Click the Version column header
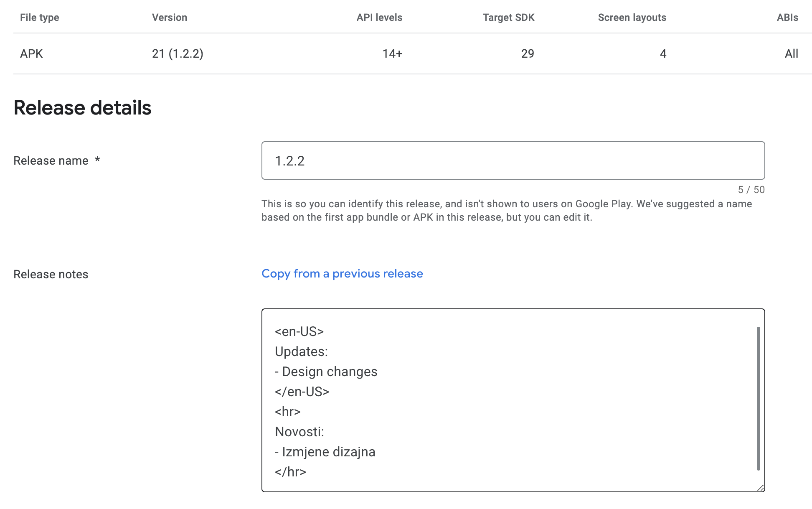This screenshot has height=509, width=812. 170,18
